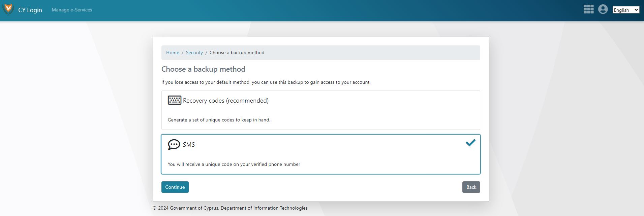The width and height of the screenshot is (644, 216).
Task: Select the Recovery codes (recommended) option card
Action: point(320,110)
